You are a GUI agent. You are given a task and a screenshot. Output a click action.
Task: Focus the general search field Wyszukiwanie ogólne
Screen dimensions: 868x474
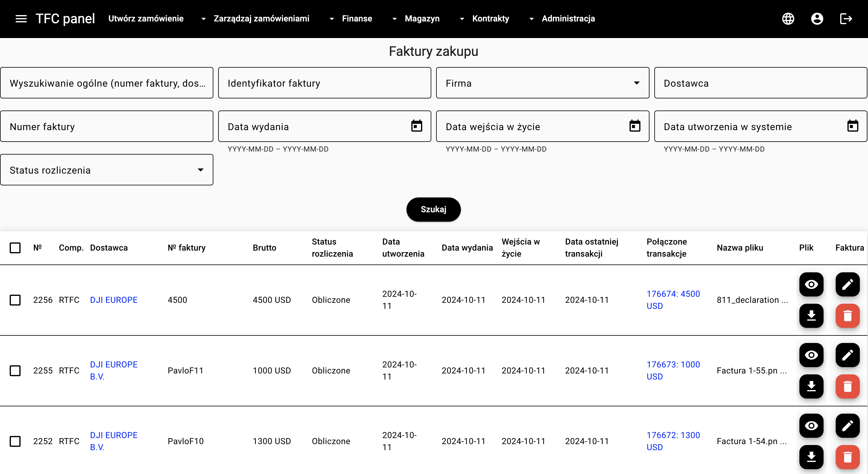click(106, 83)
